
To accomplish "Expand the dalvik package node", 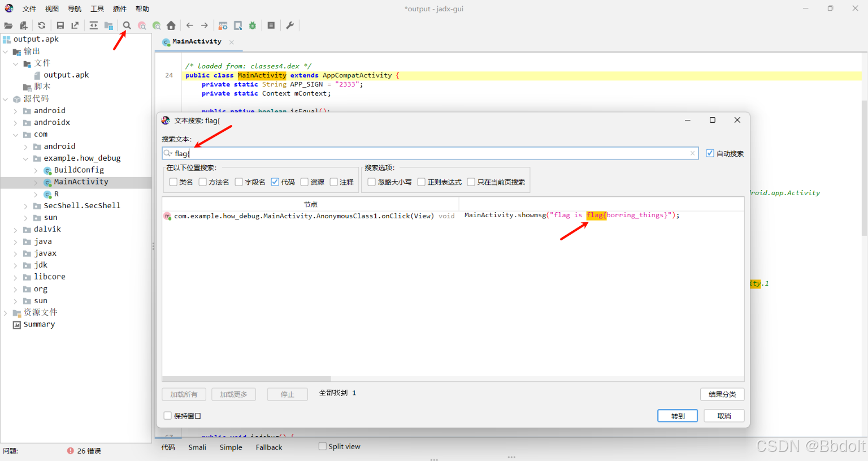I will [16, 230].
